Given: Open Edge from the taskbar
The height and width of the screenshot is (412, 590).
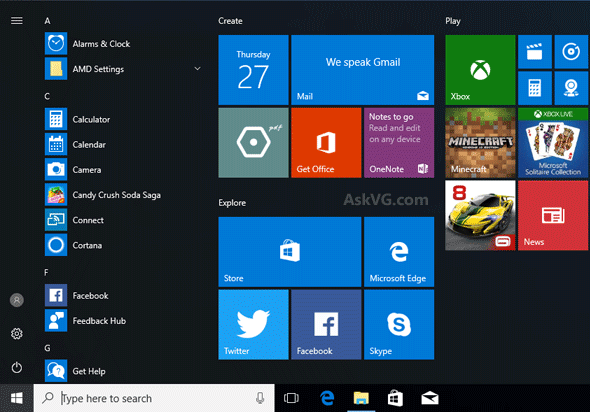Looking at the screenshot, I should click(x=327, y=398).
